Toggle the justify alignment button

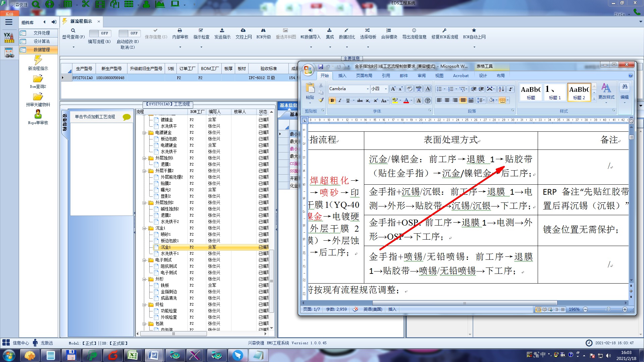point(463,100)
